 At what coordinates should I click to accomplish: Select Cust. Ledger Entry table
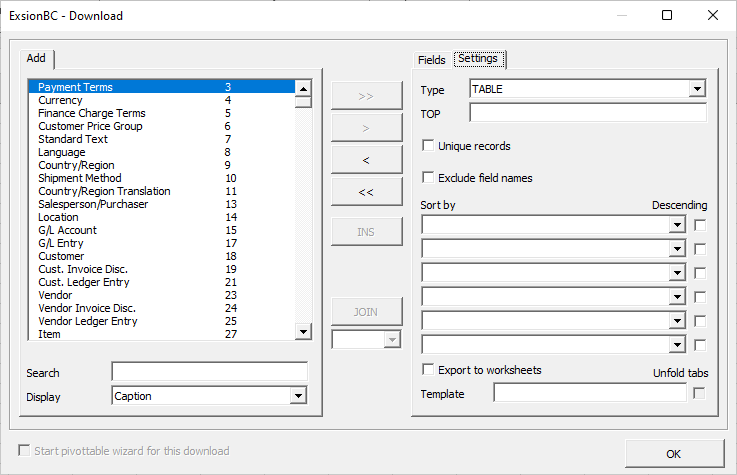click(161, 282)
